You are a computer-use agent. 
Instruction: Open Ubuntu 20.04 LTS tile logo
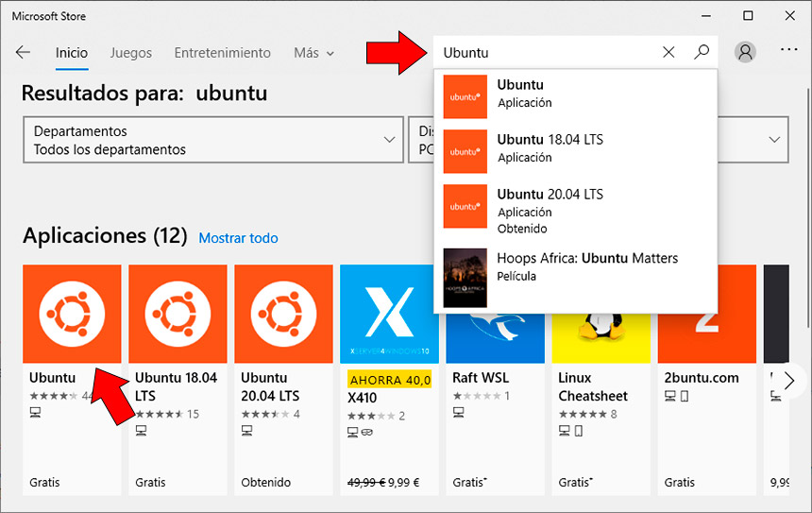(x=283, y=314)
